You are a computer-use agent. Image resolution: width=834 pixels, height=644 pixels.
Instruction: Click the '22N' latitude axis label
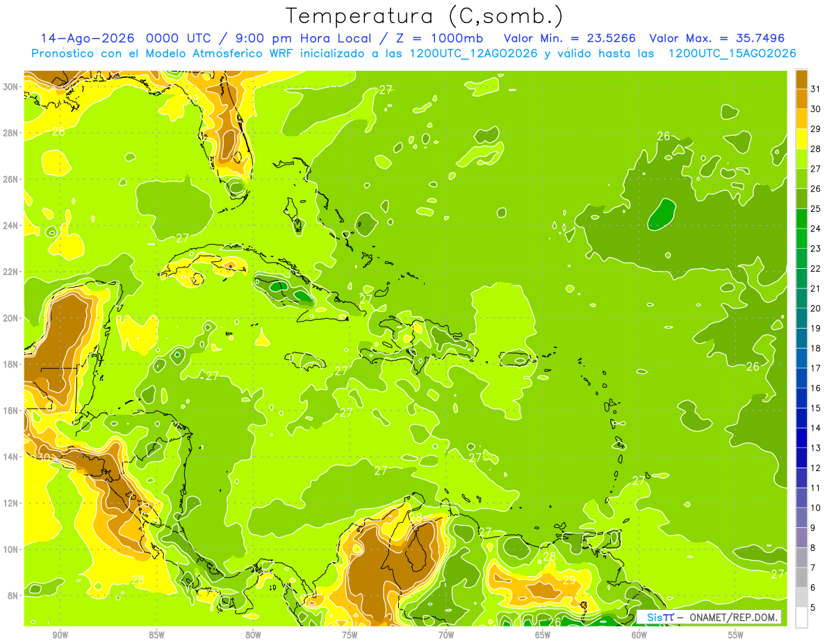point(11,272)
